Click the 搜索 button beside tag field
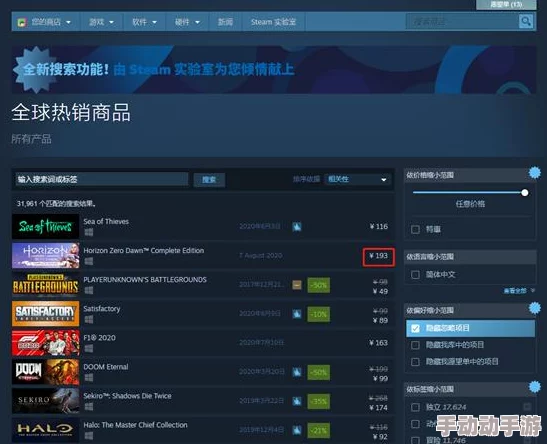This screenshot has width=547, height=444. click(x=209, y=180)
